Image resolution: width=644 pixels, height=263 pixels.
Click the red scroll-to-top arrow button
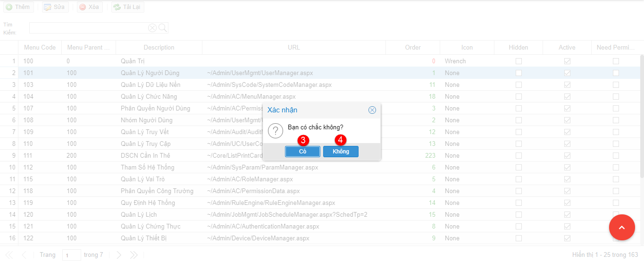[x=622, y=228]
